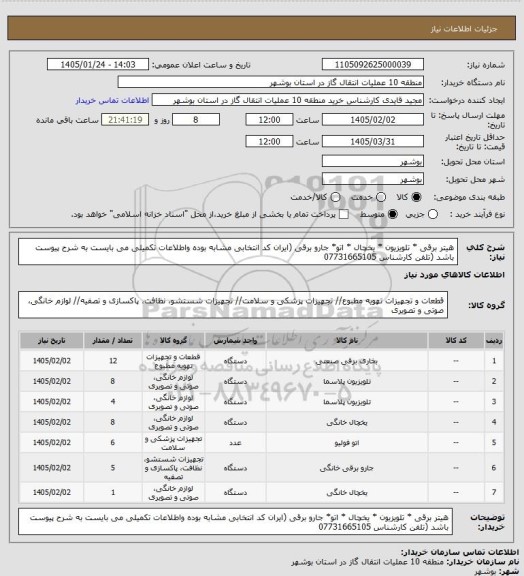The width and height of the screenshot is (524, 576).
Task: Click the شرح کلی نیاز description box
Action: 238,252
